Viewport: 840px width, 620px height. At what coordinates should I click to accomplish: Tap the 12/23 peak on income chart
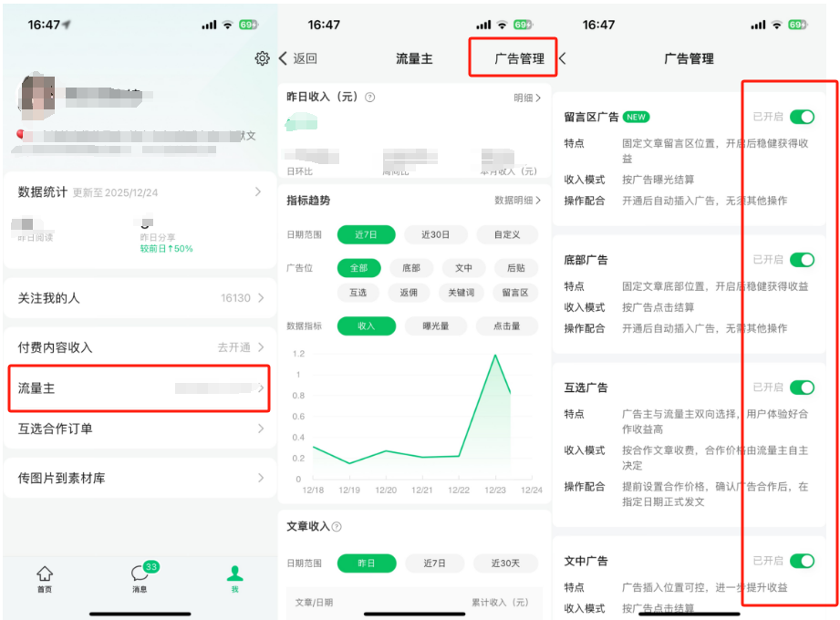(x=495, y=356)
